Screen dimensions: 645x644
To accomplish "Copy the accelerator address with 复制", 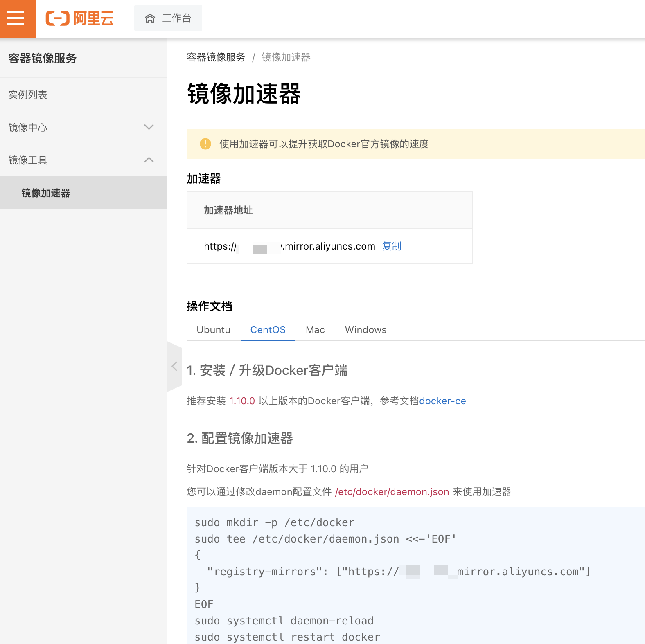I will [x=392, y=246].
